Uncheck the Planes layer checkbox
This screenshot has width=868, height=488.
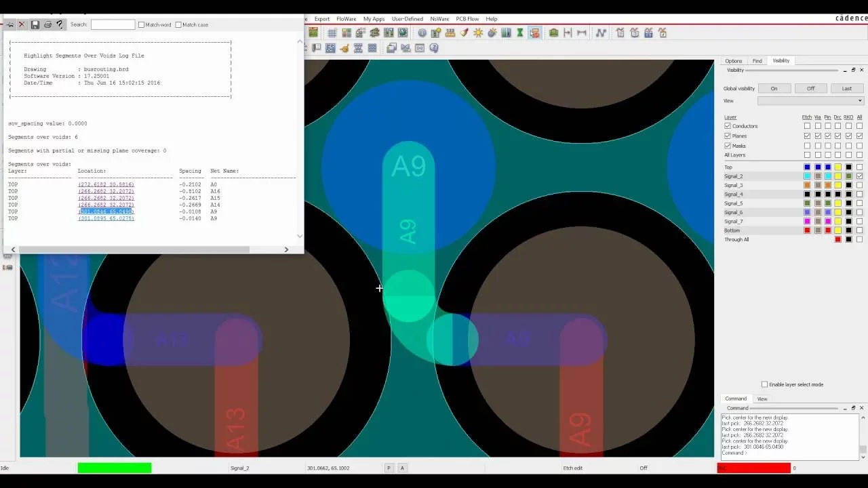[728, 136]
